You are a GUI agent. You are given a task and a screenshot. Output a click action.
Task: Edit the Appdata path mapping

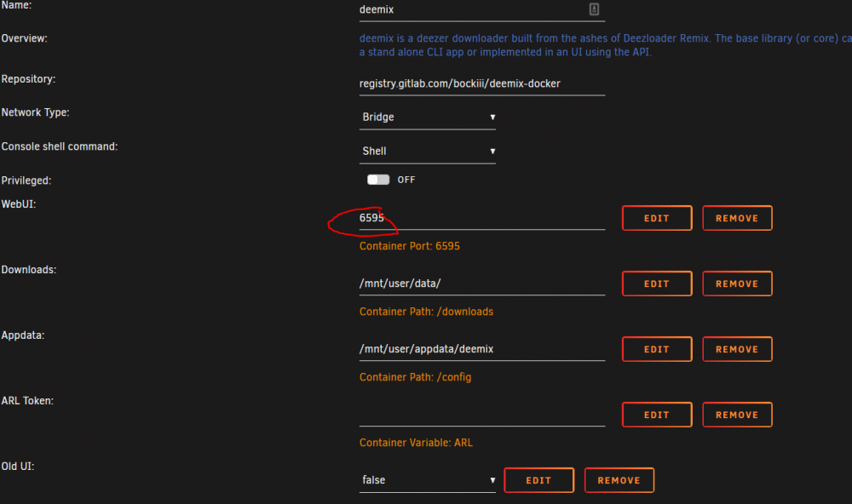click(657, 349)
